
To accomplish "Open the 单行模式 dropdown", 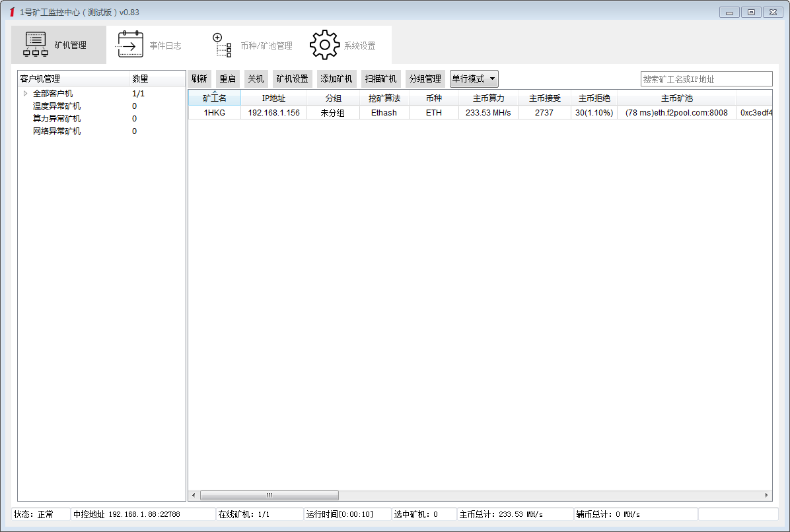I will click(474, 79).
